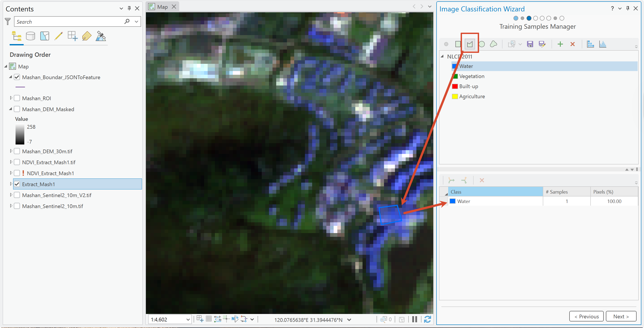
Task: Open the map scale dropdown
Action: click(x=188, y=319)
